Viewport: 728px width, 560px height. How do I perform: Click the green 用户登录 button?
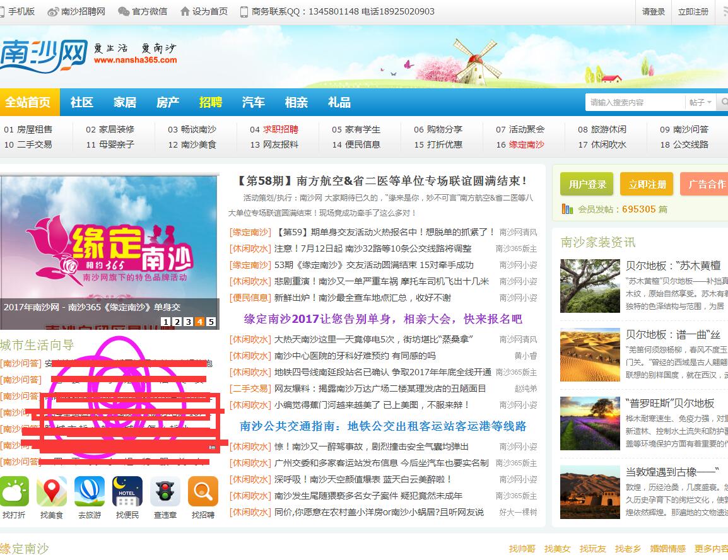coord(587,184)
